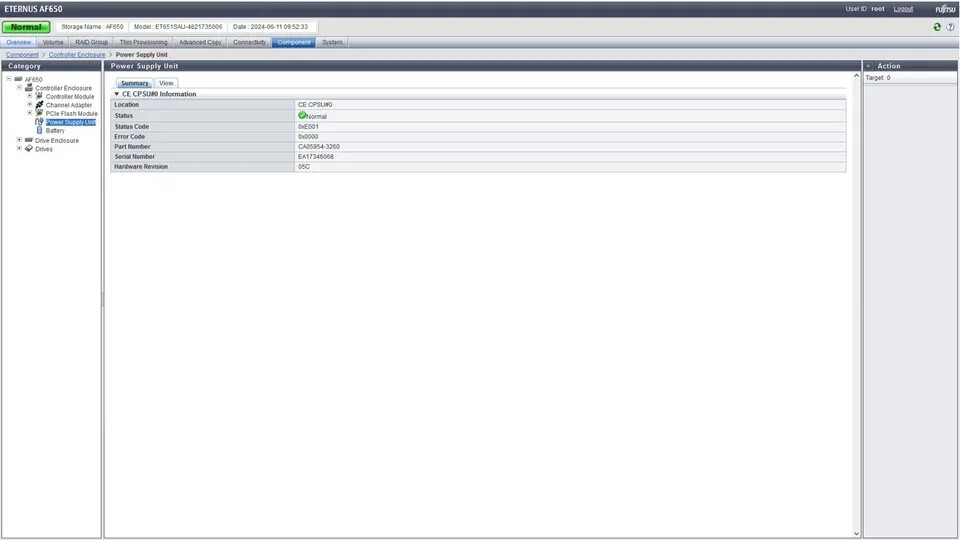Switch to the View tab

click(x=166, y=83)
